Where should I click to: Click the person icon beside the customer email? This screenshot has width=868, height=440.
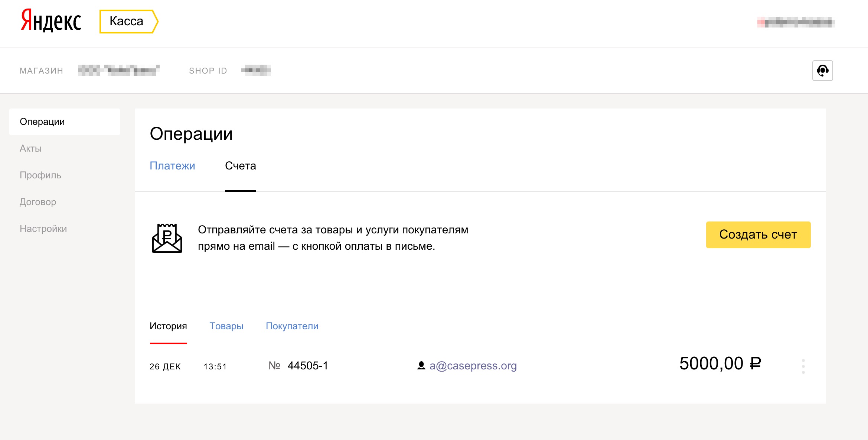pos(420,366)
